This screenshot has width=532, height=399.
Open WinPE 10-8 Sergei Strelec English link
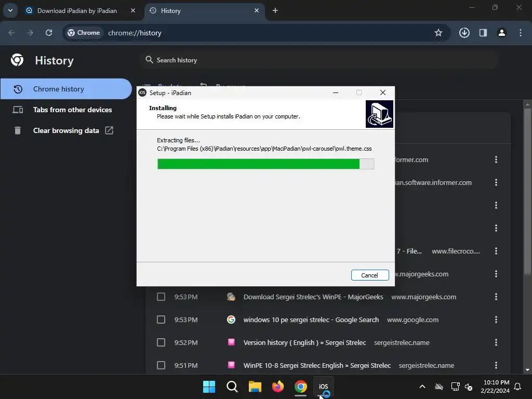[317, 365]
